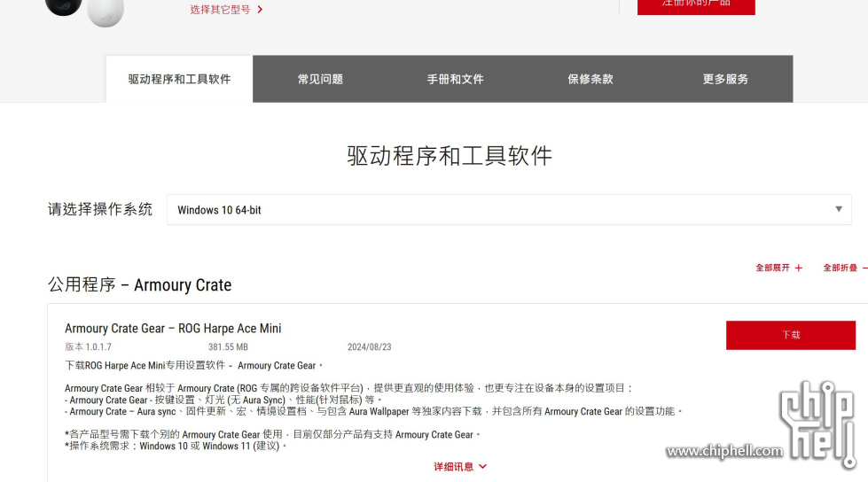This screenshot has height=482, width=868.
Task: Click the plus icon beside 全部展开
Action: click(x=798, y=268)
